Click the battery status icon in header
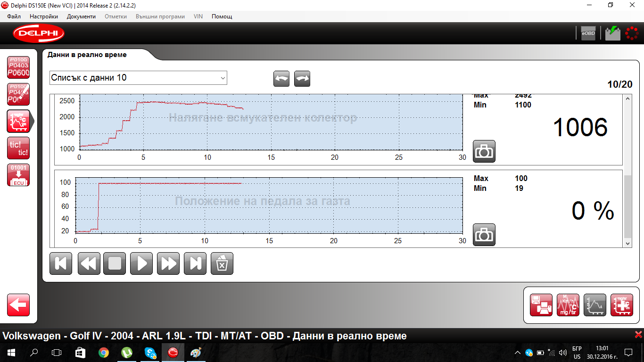Image resolution: width=644 pixels, height=362 pixels. pyautogui.click(x=613, y=33)
